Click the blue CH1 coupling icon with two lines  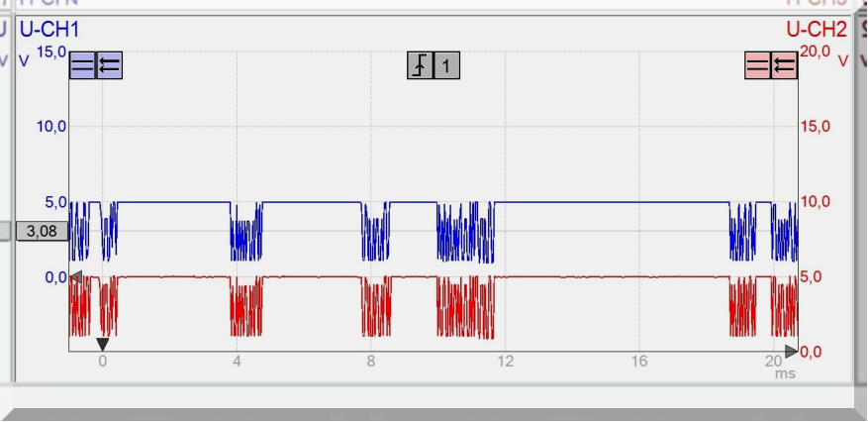click(82, 66)
